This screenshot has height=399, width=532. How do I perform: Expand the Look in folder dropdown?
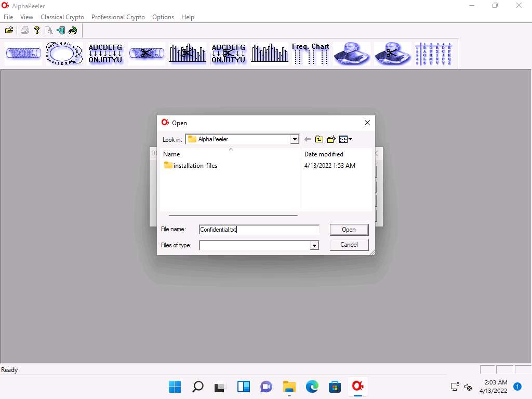tap(295, 139)
